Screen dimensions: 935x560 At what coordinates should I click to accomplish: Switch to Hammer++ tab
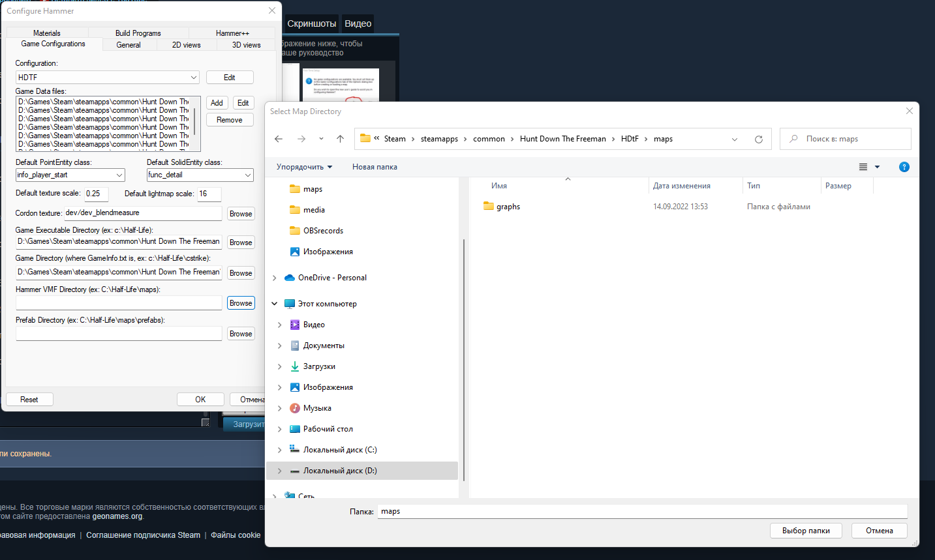click(x=232, y=33)
